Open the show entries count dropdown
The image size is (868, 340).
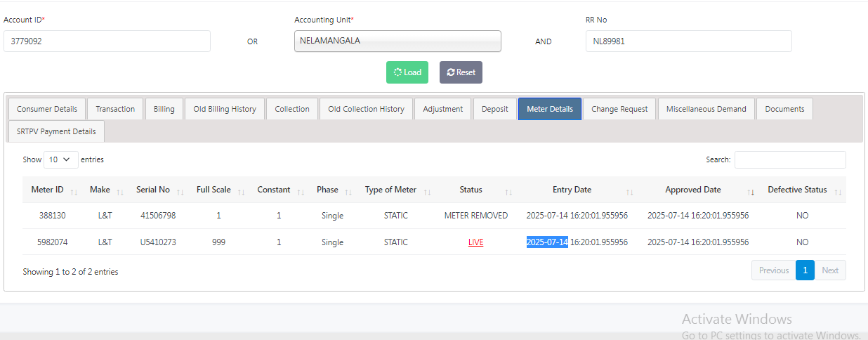(60, 159)
